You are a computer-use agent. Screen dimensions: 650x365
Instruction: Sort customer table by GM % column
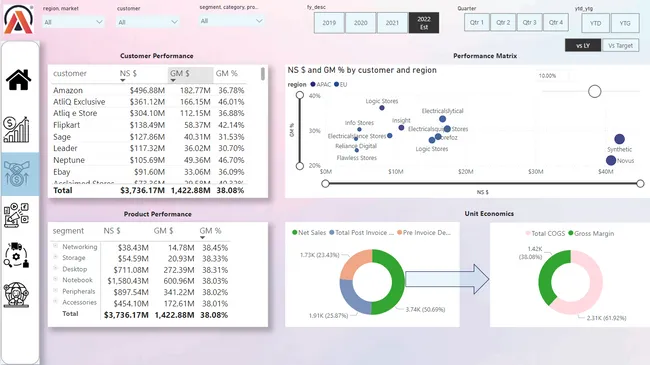[x=226, y=73]
